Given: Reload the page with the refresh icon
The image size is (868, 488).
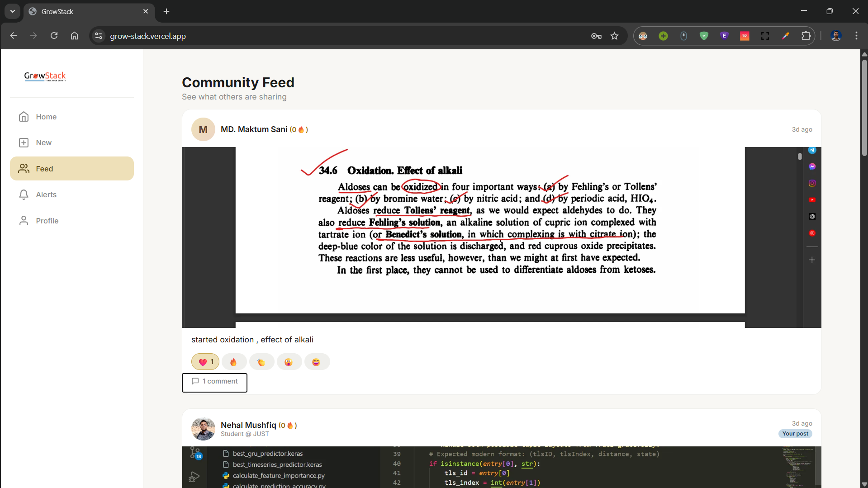Looking at the screenshot, I should [x=54, y=36].
